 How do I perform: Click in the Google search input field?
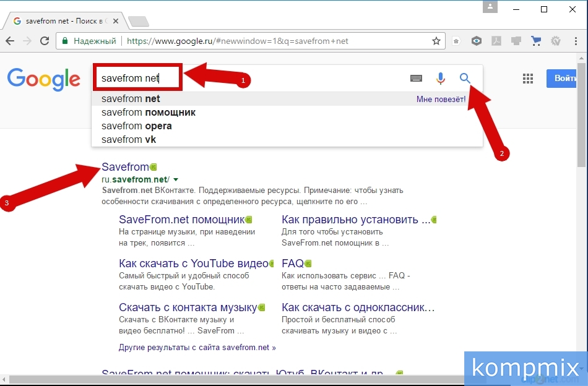(x=248, y=79)
